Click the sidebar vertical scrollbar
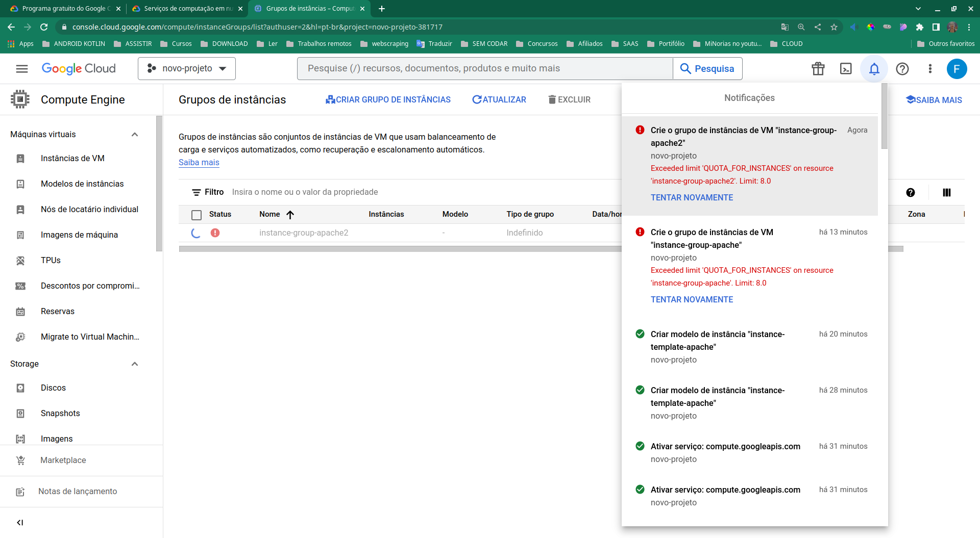980x538 pixels. 159,184
